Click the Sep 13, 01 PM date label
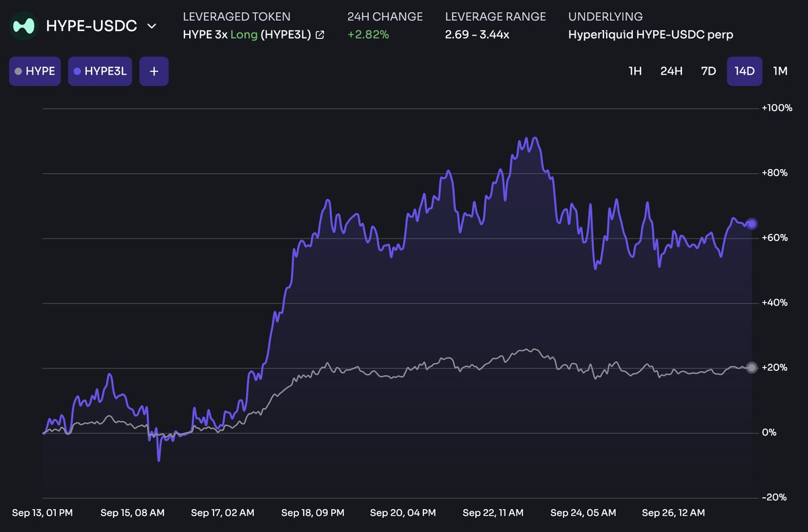The image size is (808, 532). tap(41, 513)
